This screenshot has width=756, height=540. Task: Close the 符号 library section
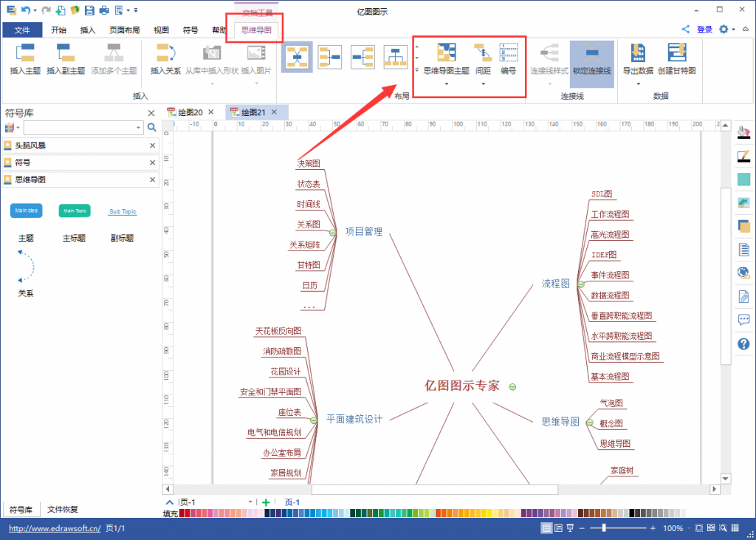(152, 163)
